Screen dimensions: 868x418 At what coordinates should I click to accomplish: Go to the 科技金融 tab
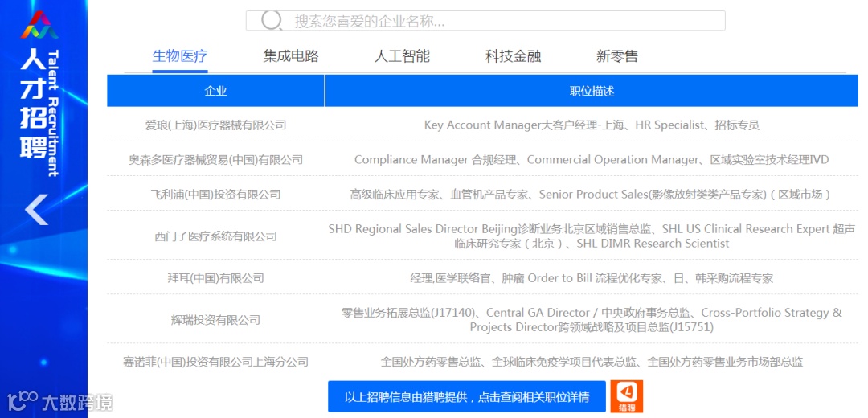pos(513,56)
